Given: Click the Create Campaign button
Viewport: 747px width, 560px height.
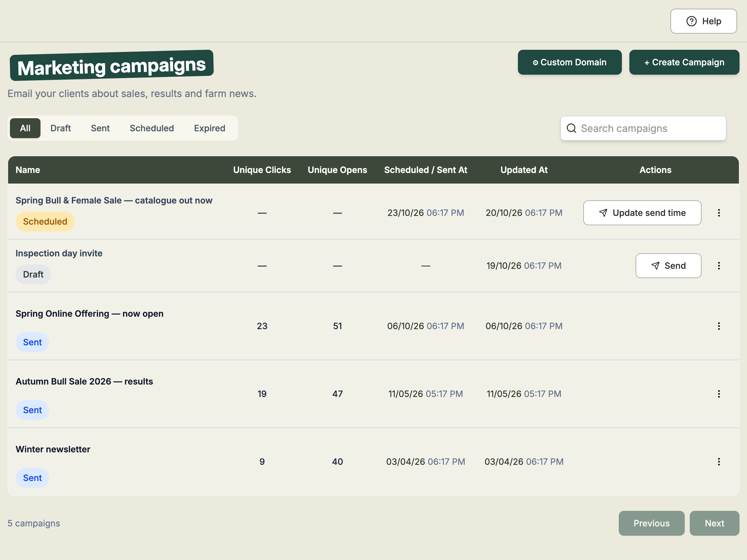Looking at the screenshot, I should (684, 63).
